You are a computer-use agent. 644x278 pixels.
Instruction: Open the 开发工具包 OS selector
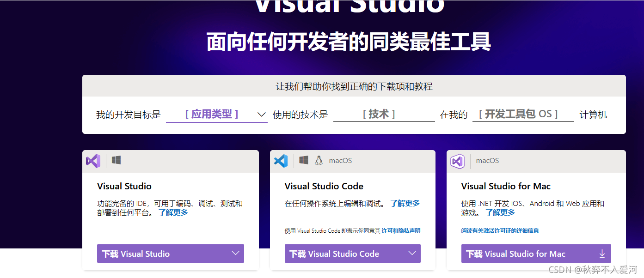tap(523, 114)
